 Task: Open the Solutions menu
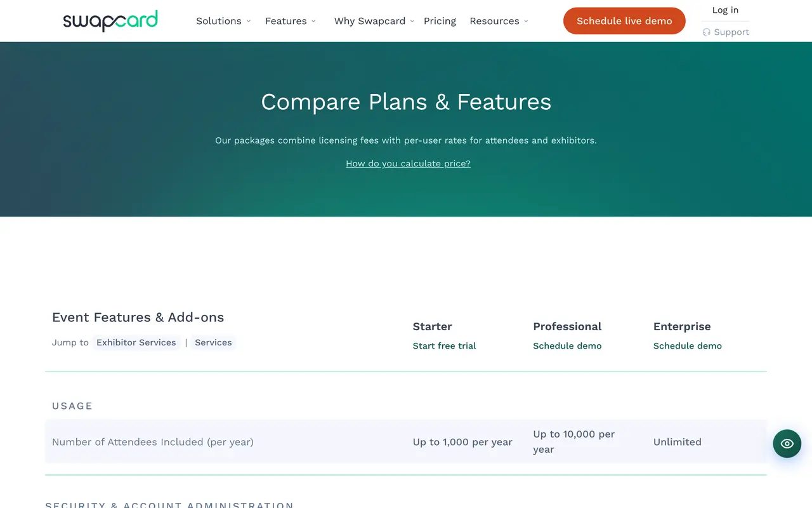pyautogui.click(x=219, y=21)
